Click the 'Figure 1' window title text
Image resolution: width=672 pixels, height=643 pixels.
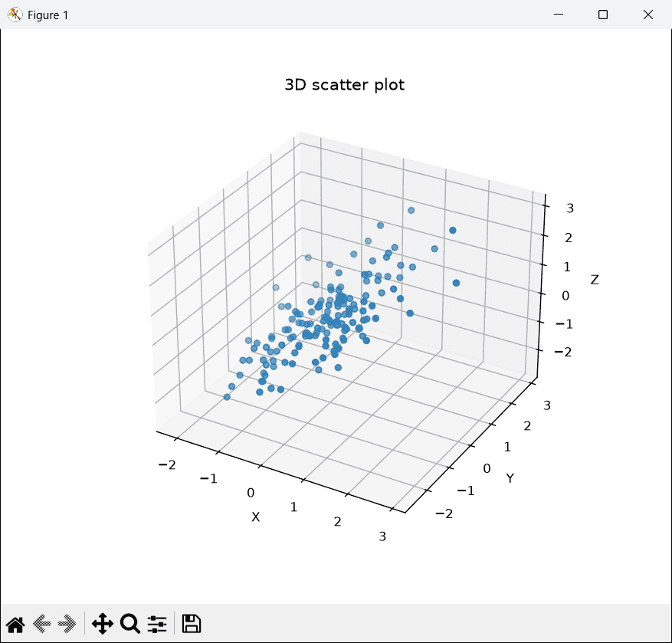pos(48,15)
